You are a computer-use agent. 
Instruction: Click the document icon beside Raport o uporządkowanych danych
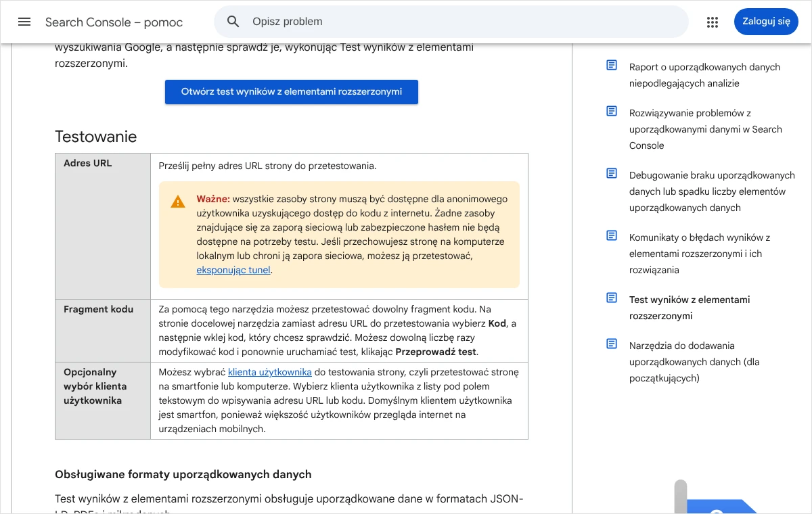[612, 65]
